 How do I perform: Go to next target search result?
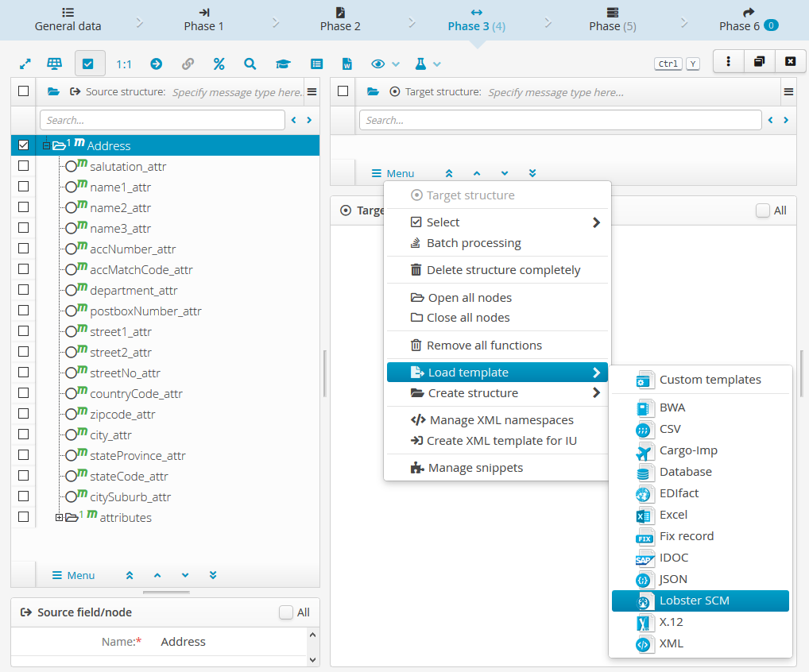click(786, 120)
